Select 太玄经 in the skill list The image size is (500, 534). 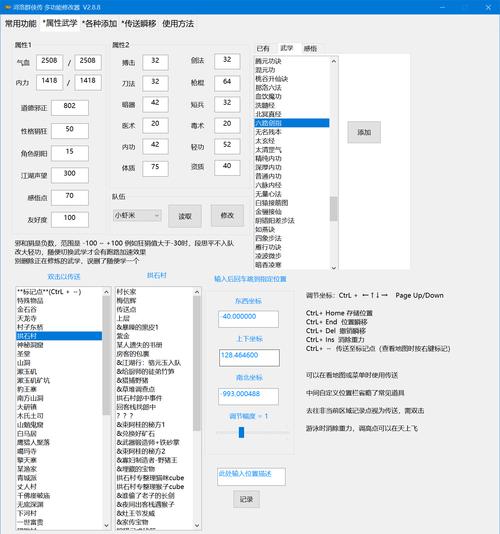(x=292, y=141)
